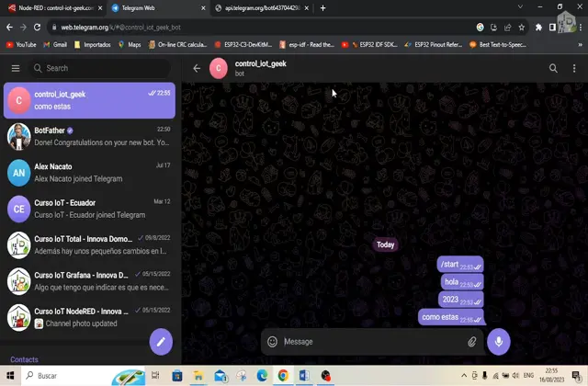Attach a file with the paperclip icon
This screenshot has width=588, height=386.
(472, 342)
